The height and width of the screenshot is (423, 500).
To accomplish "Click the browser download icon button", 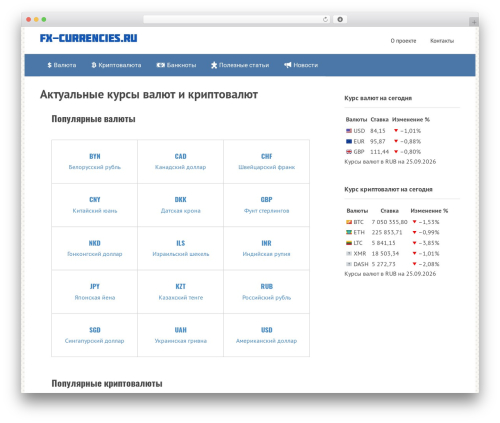I will coord(340,19).
